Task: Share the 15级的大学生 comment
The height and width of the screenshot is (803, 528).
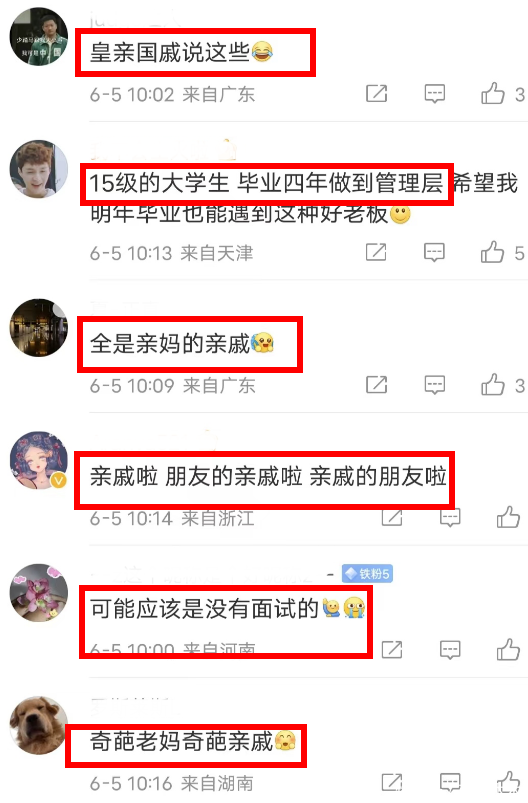Action: (376, 252)
